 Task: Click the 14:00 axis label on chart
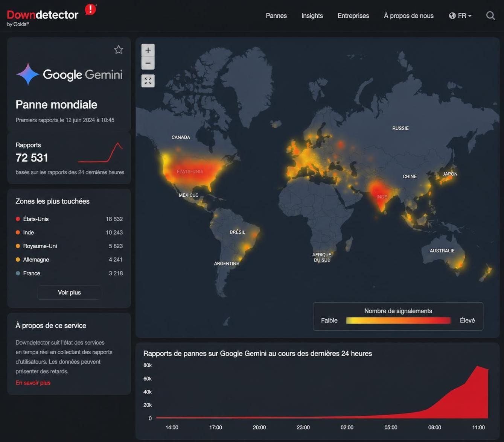click(172, 427)
